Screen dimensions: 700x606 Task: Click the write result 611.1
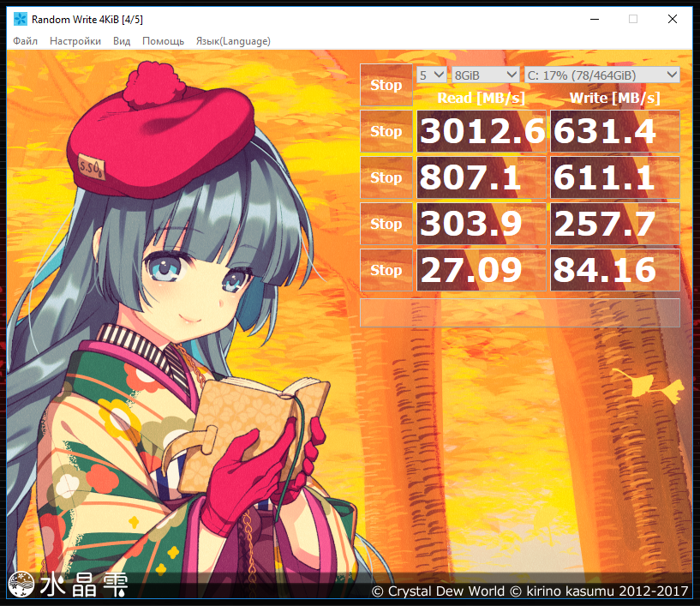615,177
